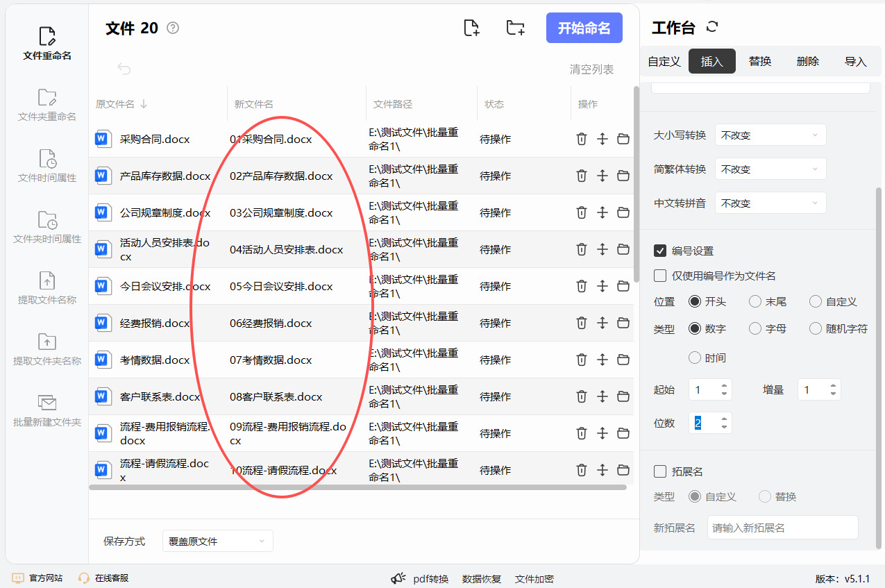The image size is (885, 588).
Task: Switch to the 删除 tab
Action: pyautogui.click(x=808, y=61)
